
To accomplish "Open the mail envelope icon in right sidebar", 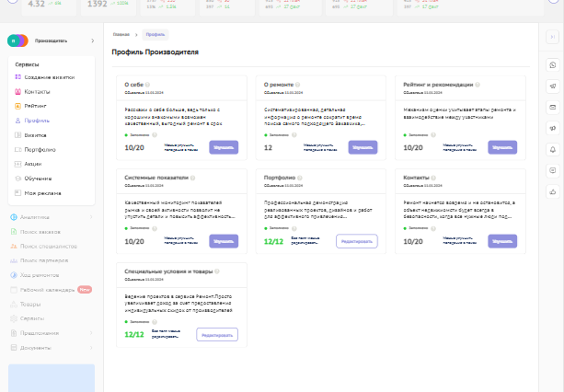I will (553, 107).
